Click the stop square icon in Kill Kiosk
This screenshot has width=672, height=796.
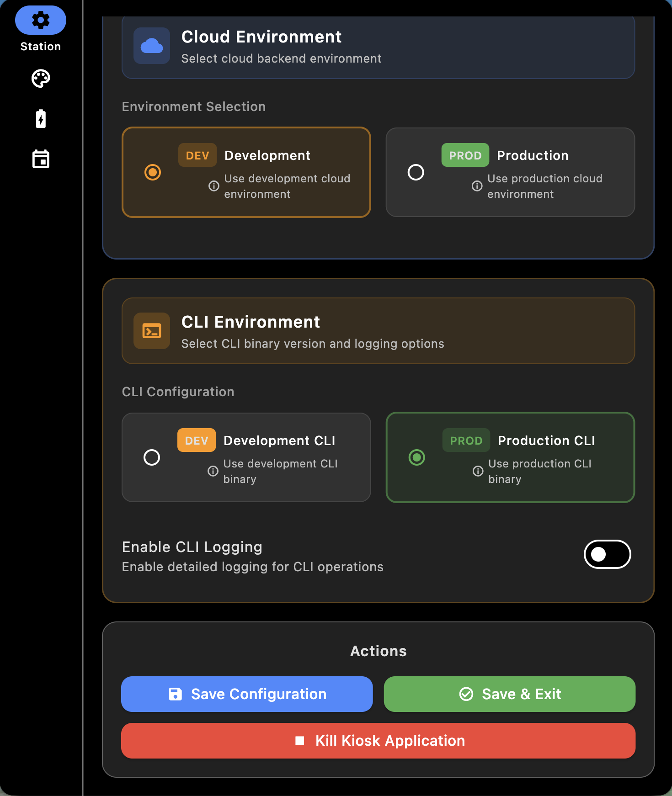click(300, 741)
